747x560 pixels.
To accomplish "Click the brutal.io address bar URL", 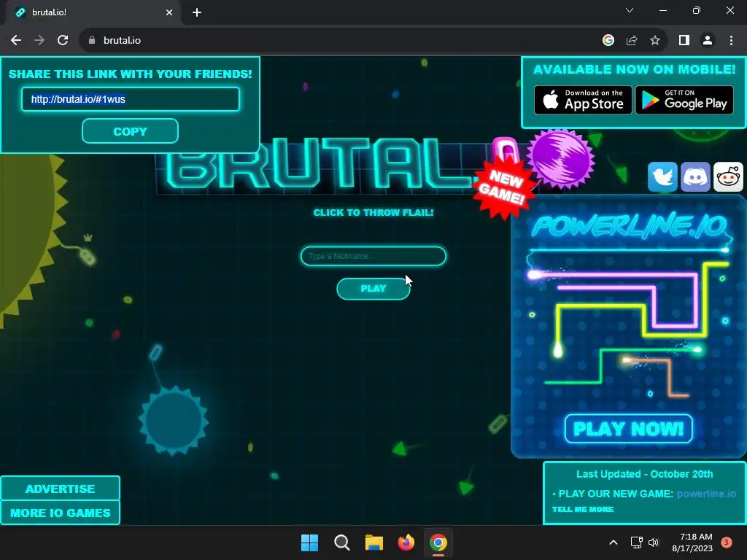I will pos(122,41).
